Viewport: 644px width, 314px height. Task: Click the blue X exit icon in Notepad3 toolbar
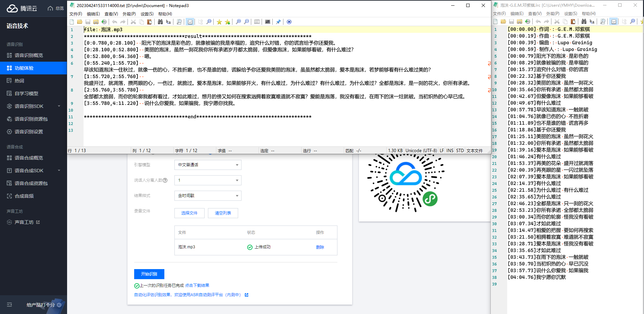click(x=289, y=22)
